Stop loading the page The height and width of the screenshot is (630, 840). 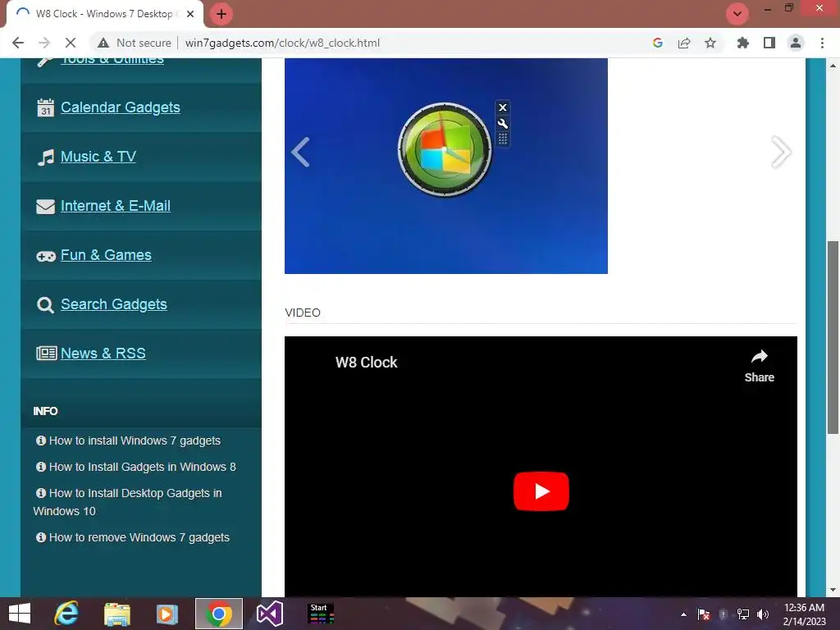71,43
